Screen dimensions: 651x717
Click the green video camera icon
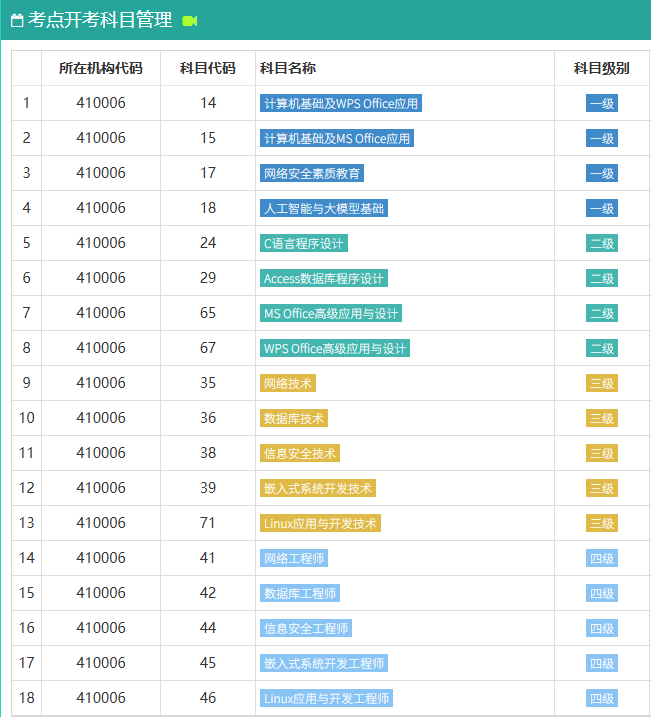click(190, 20)
